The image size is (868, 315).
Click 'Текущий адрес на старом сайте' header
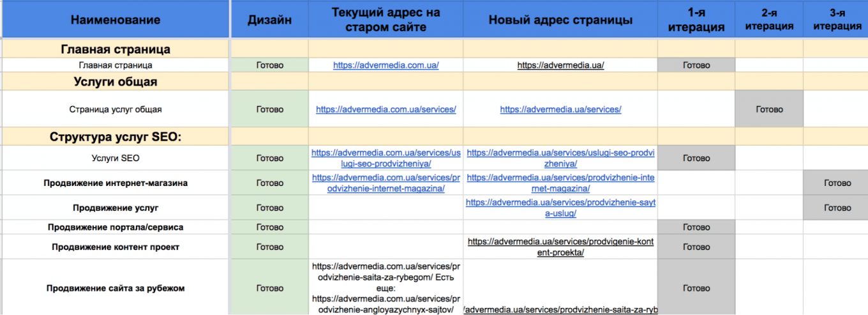(385, 20)
